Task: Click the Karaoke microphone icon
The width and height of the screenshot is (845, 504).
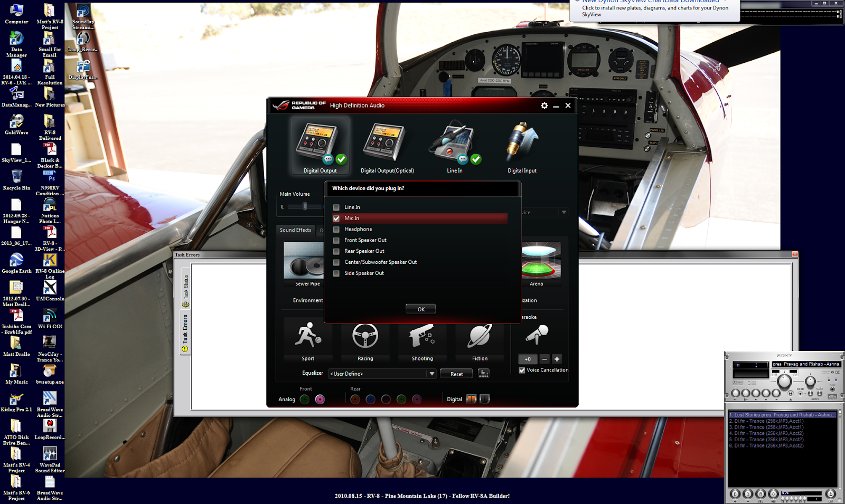Action: [537, 334]
